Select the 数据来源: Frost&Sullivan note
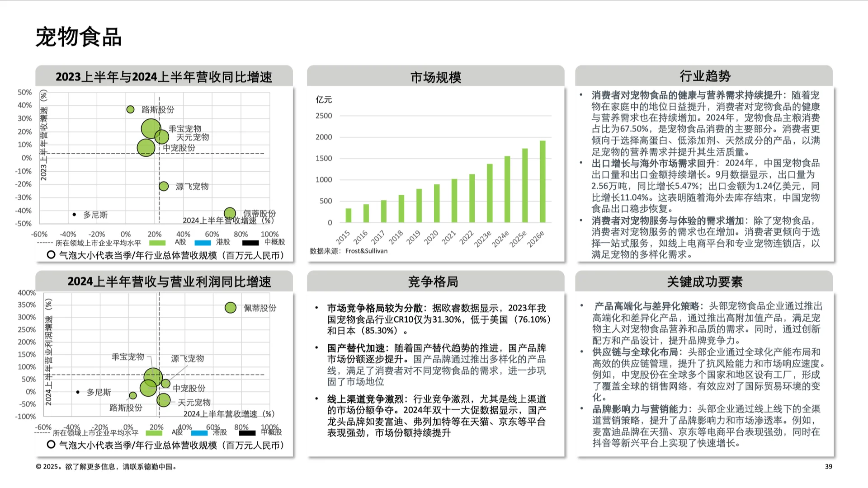The height and width of the screenshot is (488, 868). (x=349, y=251)
